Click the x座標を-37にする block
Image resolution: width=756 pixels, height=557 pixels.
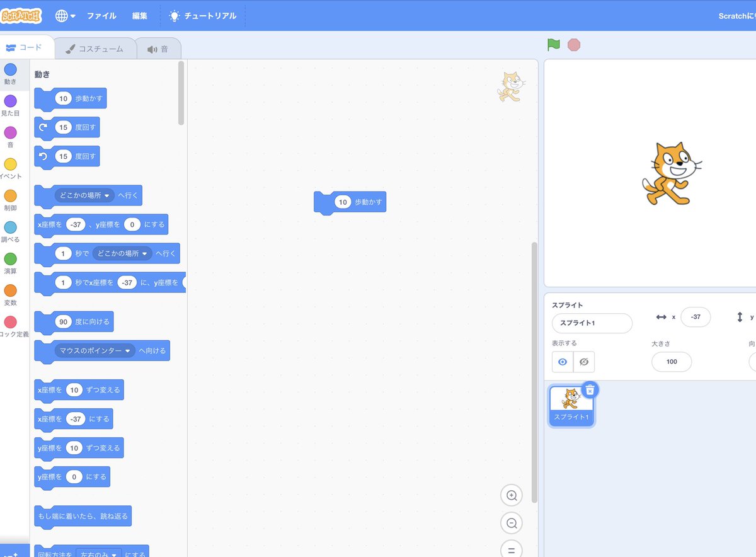pos(74,420)
